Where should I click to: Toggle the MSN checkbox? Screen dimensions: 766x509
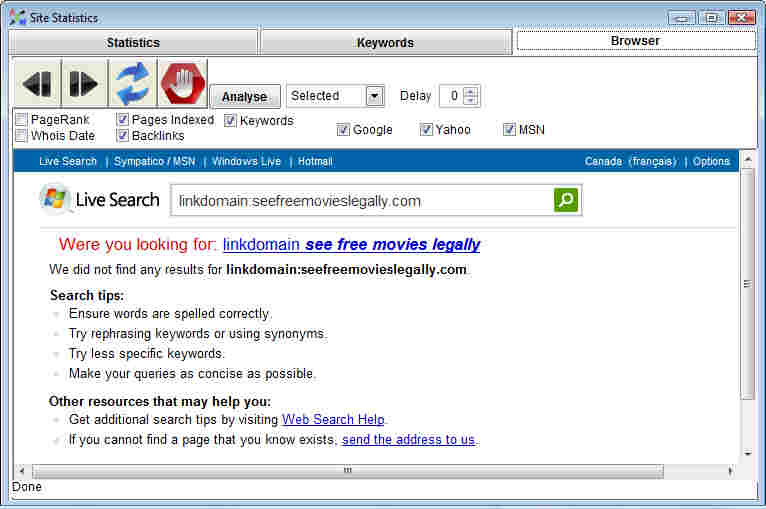[x=510, y=130]
